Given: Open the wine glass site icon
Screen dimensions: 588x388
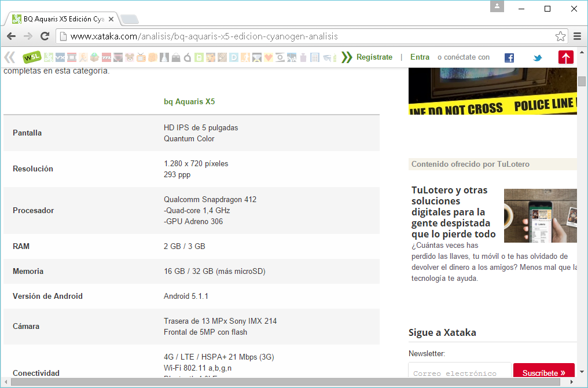Looking at the screenshot, I should point(118,57).
